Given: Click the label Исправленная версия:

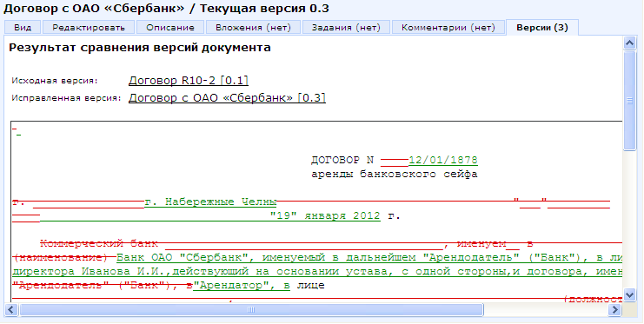Looking at the screenshot, I should coord(66,98).
